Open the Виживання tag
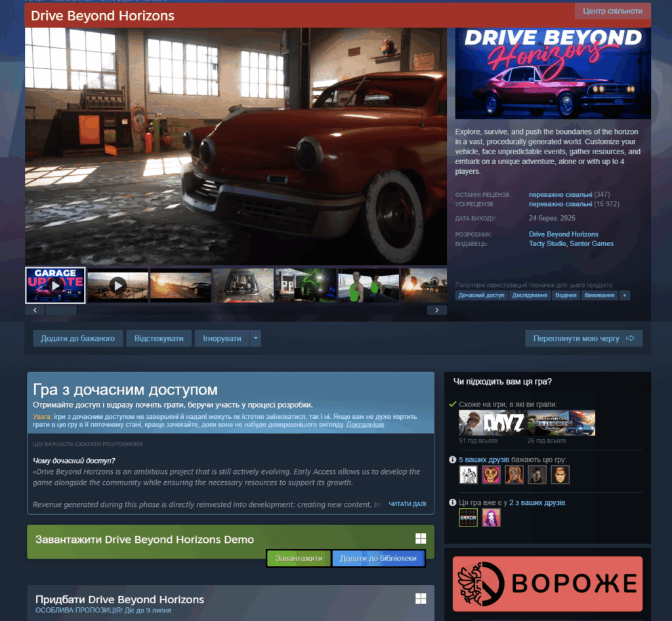672x621 pixels. pyautogui.click(x=600, y=295)
